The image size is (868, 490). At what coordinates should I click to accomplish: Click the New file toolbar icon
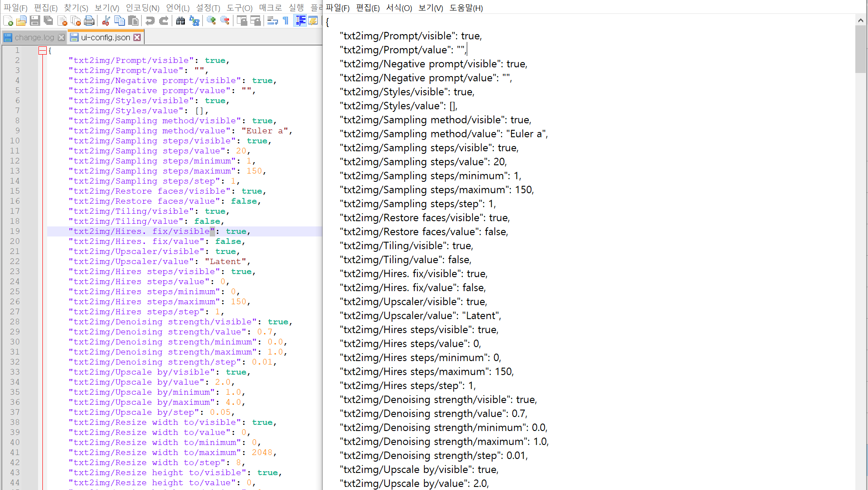click(8, 21)
